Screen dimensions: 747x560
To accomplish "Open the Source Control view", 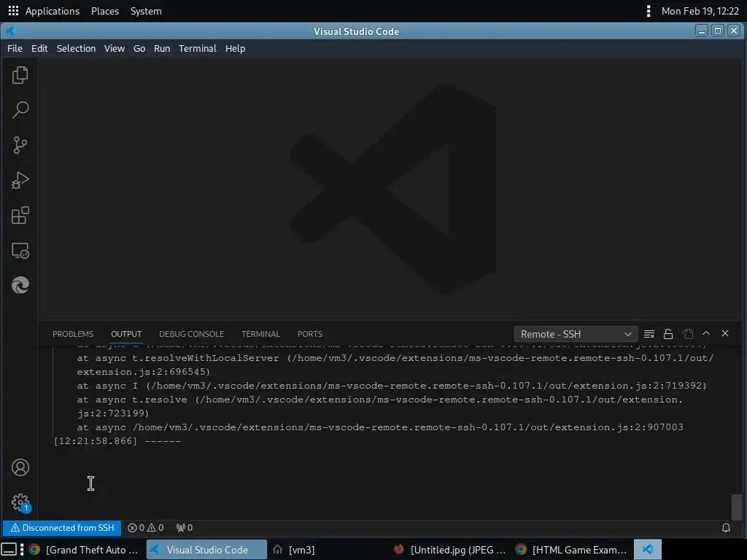I will (x=20, y=145).
